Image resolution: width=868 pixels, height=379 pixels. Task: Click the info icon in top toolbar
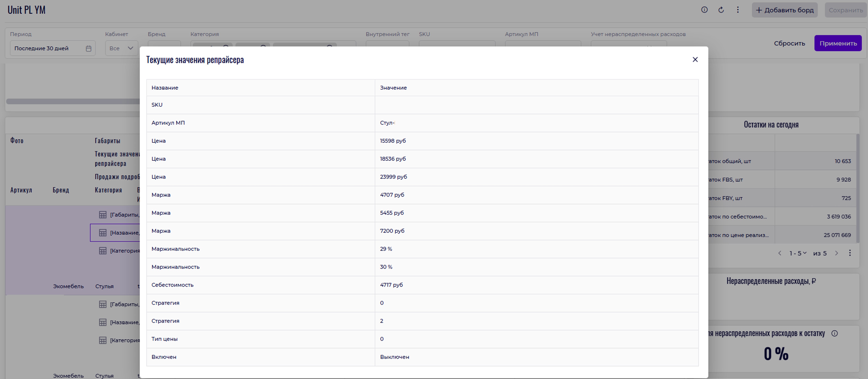[x=704, y=10]
